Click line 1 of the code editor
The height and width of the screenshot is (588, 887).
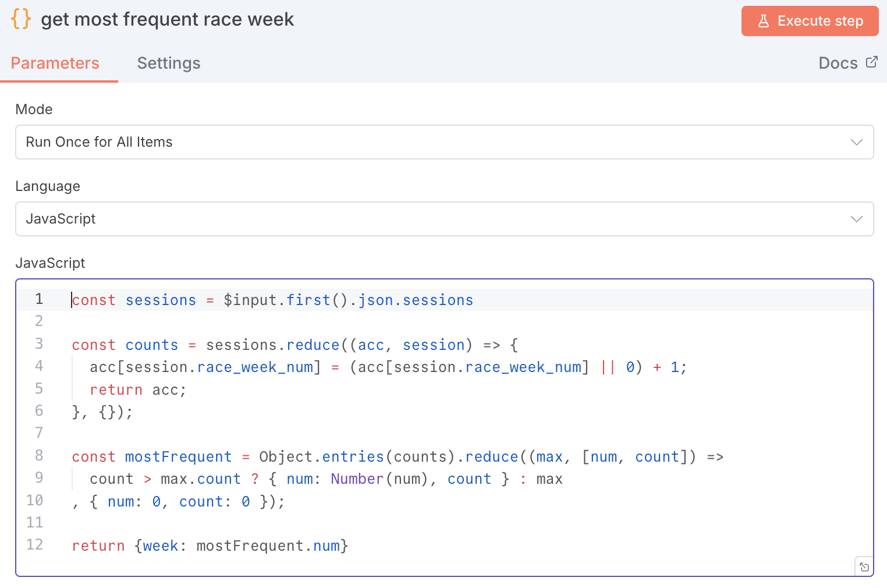[272, 300]
